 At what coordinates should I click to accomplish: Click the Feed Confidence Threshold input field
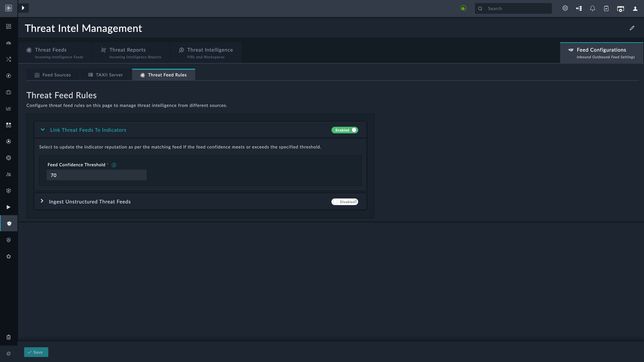[x=96, y=175]
